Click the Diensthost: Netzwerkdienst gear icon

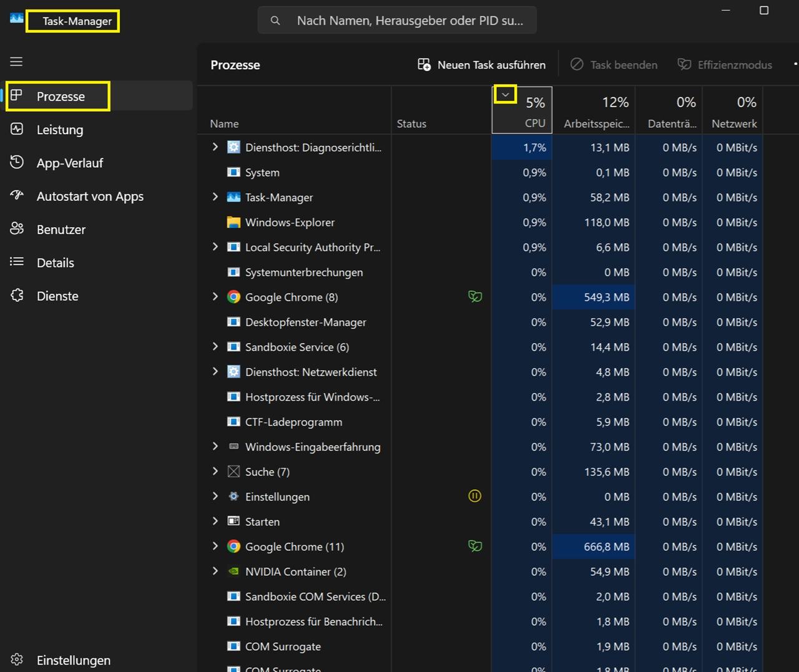pyautogui.click(x=233, y=372)
